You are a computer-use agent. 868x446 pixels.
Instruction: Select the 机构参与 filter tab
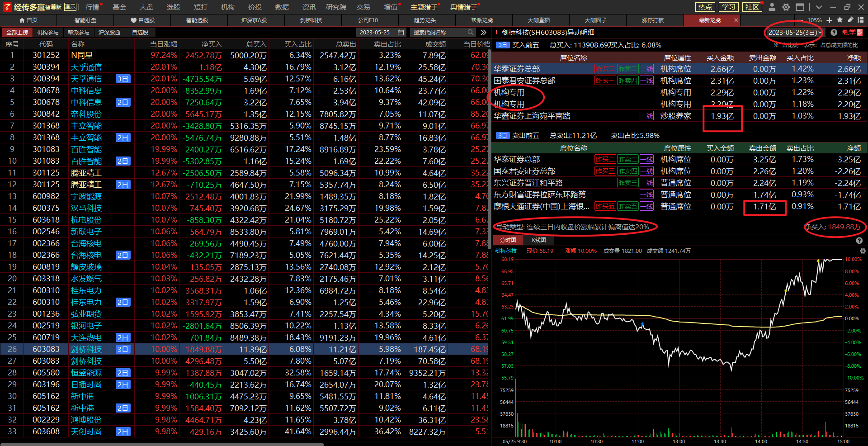point(48,32)
